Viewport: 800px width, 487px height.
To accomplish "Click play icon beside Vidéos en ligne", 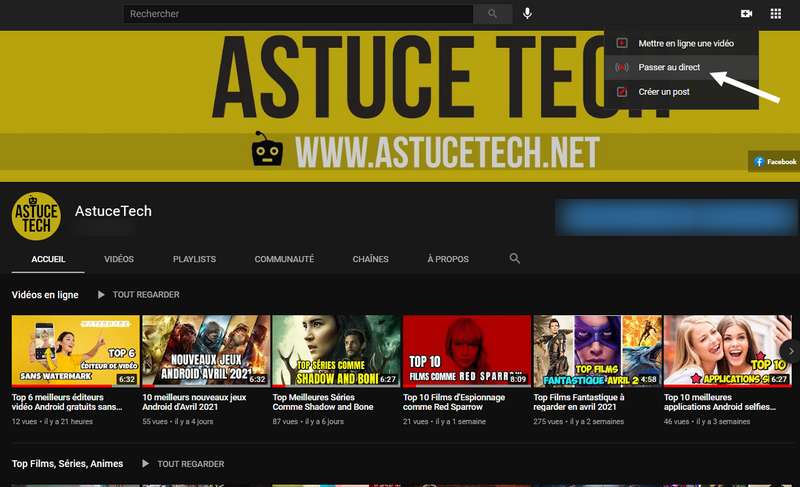I will (101, 295).
